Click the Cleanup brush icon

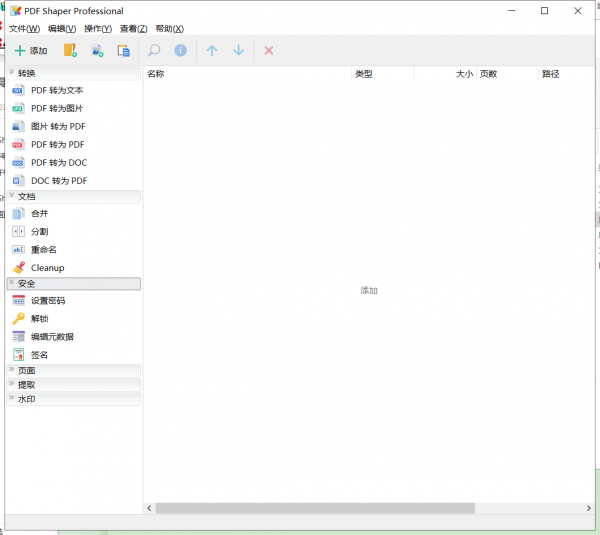pyautogui.click(x=18, y=268)
